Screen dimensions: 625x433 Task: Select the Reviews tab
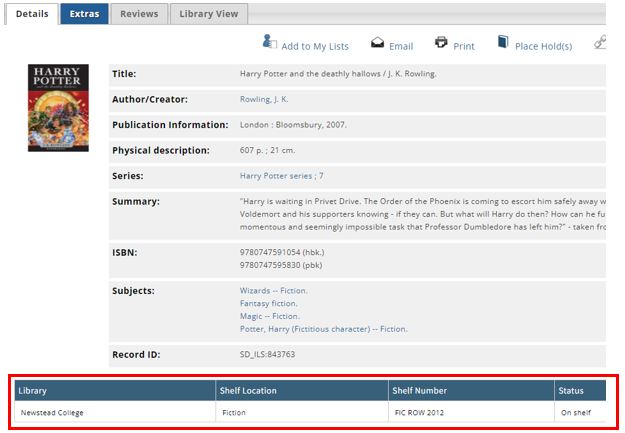click(x=139, y=14)
